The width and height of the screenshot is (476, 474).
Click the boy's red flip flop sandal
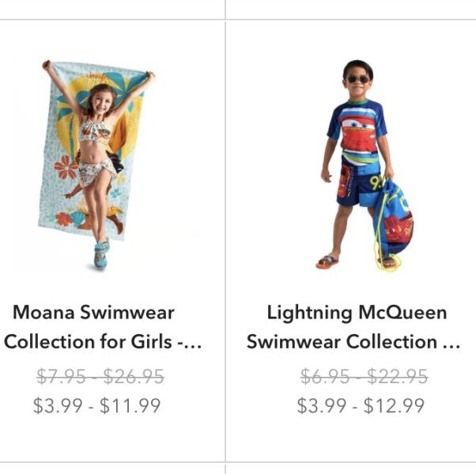327,261
